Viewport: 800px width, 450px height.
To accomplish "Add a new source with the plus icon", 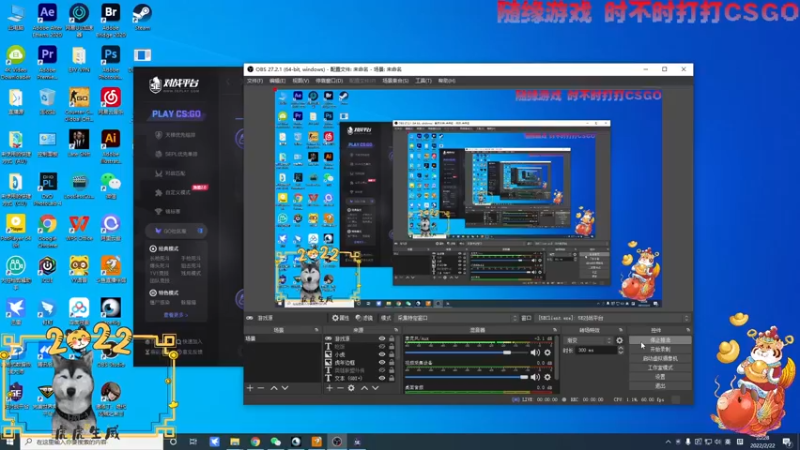I will pyautogui.click(x=329, y=388).
